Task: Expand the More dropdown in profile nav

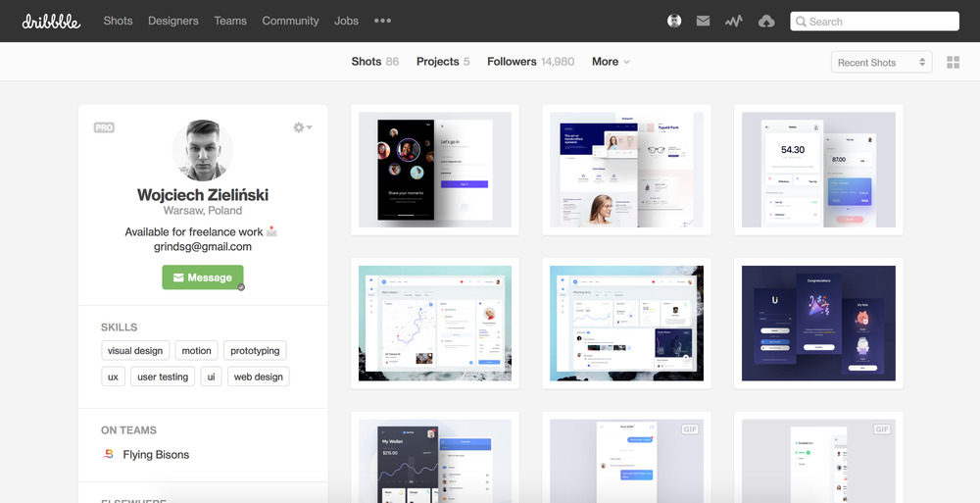Action: (x=612, y=62)
